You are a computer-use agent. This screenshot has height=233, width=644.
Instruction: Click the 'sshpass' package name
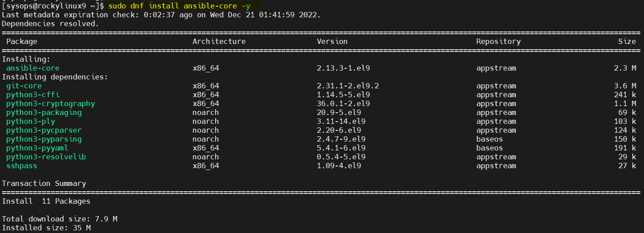pos(22,166)
